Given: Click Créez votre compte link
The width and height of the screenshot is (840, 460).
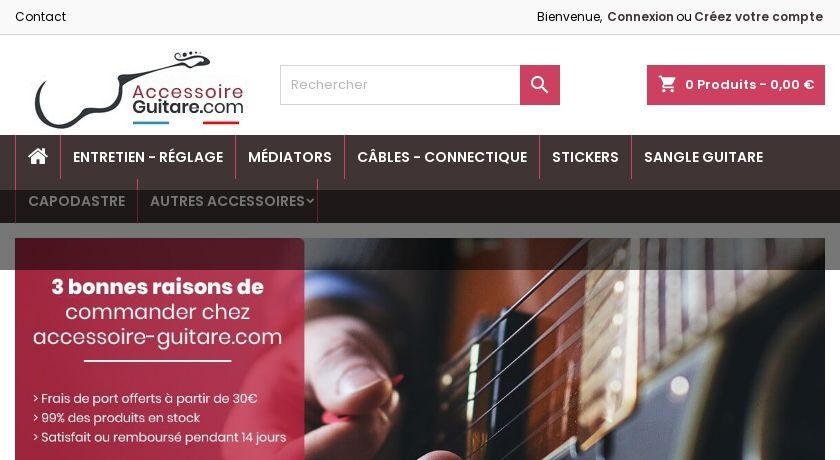Looking at the screenshot, I should (759, 17).
